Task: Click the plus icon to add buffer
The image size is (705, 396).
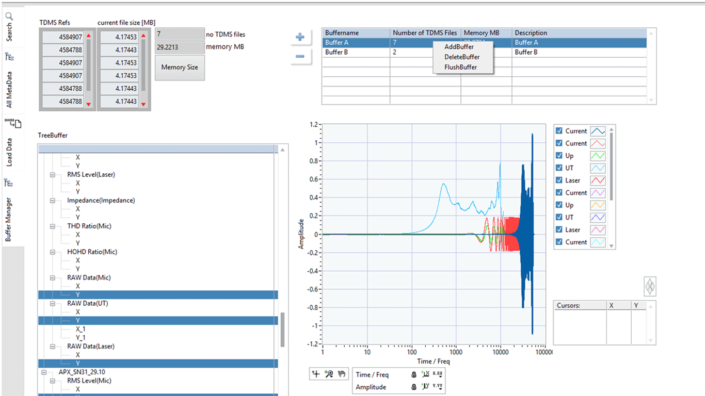Action: (300, 37)
